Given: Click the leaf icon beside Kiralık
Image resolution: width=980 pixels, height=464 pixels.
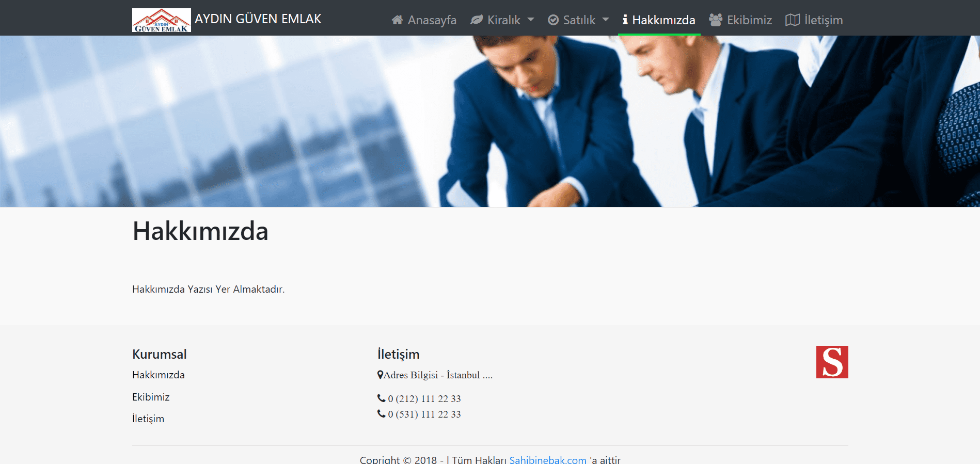Looking at the screenshot, I should pos(477,20).
